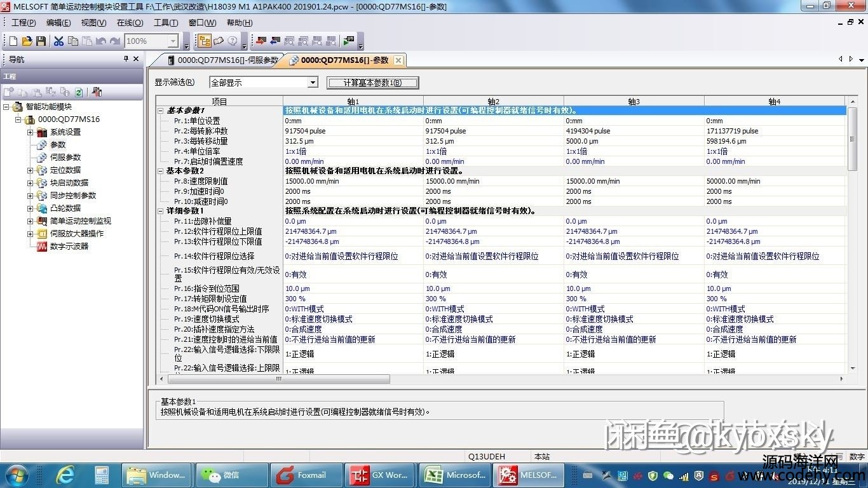Expand the 定位数据 tree node
Image resolution: width=868 pixels, height=488 pixels.
(31, 170)
